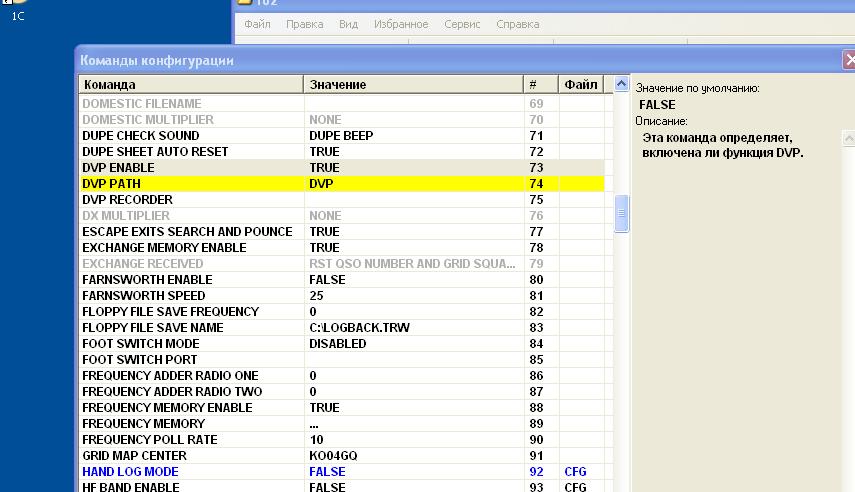The height and width of the screenshot is (492, 855).
Task: Sort by the Команда column header
Action: click(x=190, y=85)
